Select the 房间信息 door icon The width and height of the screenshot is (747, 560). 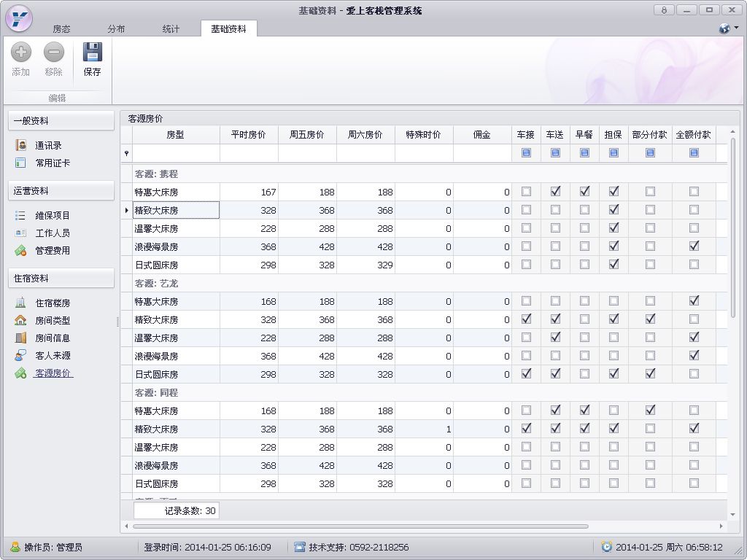coord(20,338)
